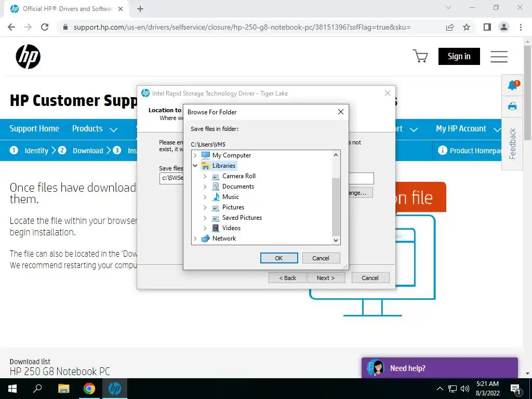The height and width of the screenshot is (399, 532).
Task: Click the address bar URL
Action: pos(242,27)
